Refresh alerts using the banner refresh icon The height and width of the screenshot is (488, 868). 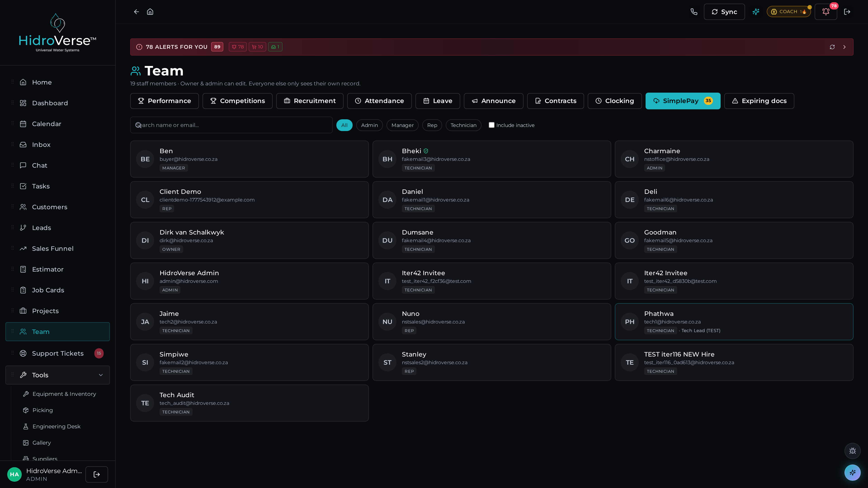click(832, 47)
